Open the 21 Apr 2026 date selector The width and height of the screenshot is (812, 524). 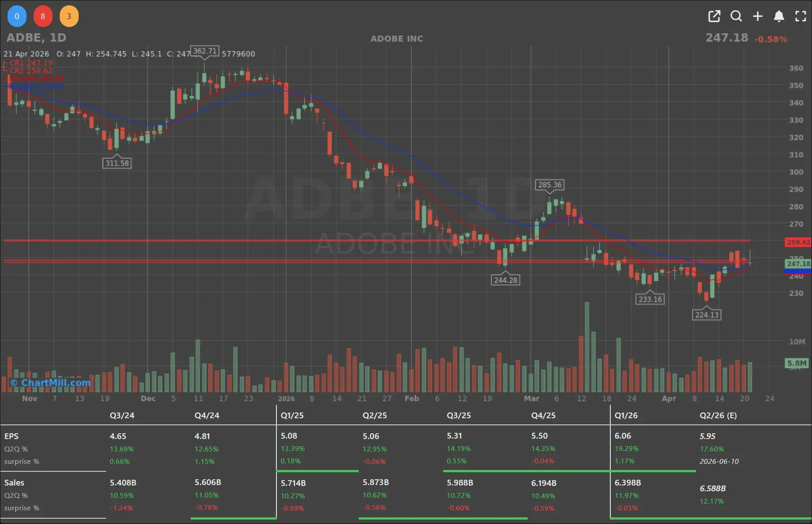click(x=26, y=54)
